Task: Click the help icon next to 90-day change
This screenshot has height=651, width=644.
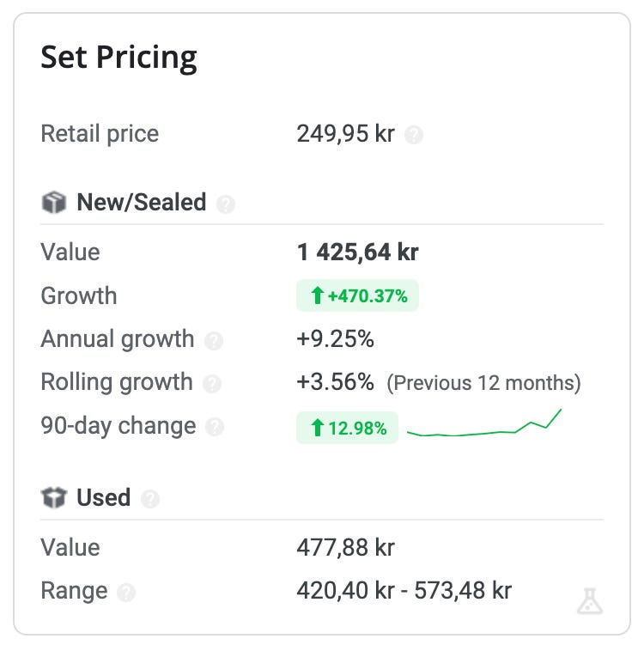Action: pos(215,427)
